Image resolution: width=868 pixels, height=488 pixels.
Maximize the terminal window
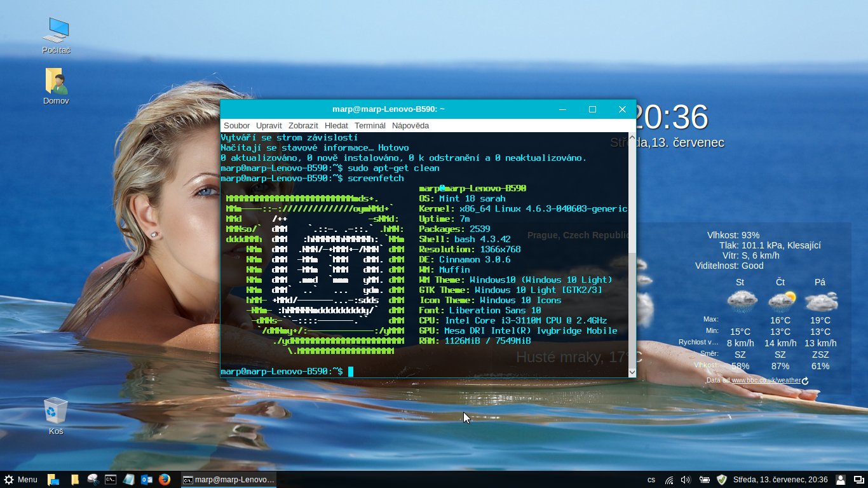pos(592,109)
